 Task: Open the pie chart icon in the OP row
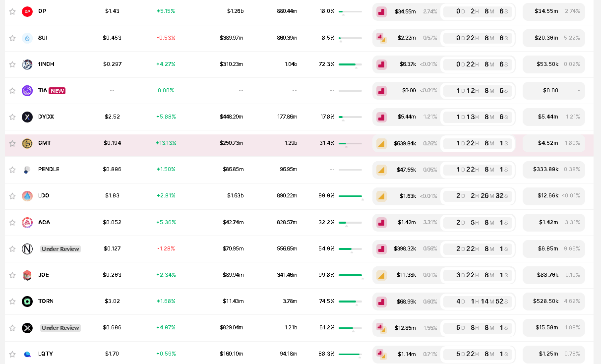[381, 11]
